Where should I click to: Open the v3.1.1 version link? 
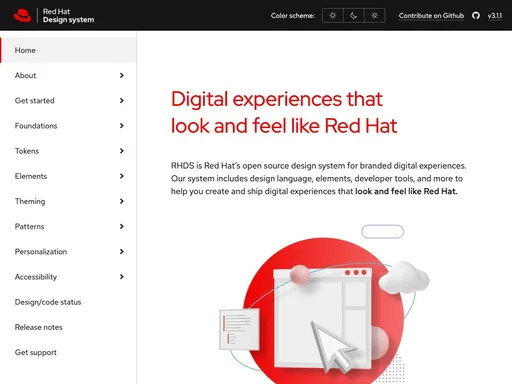(495, 16)
